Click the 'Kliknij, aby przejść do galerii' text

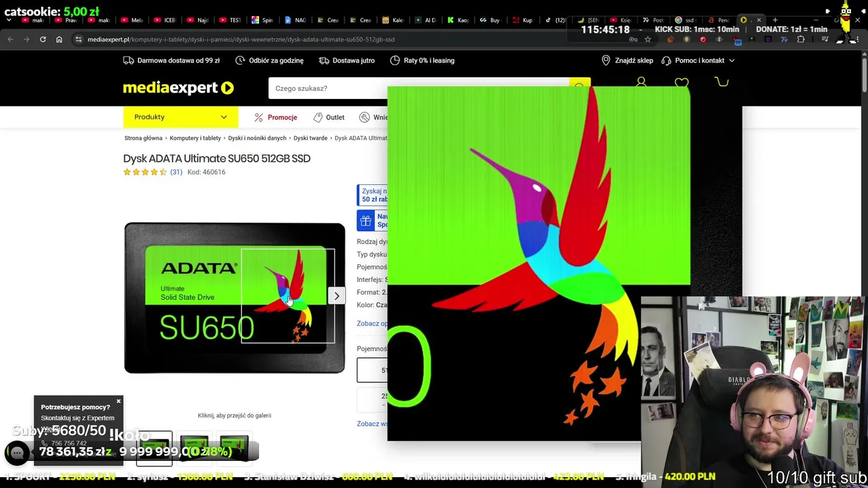[x=235, y=415]
